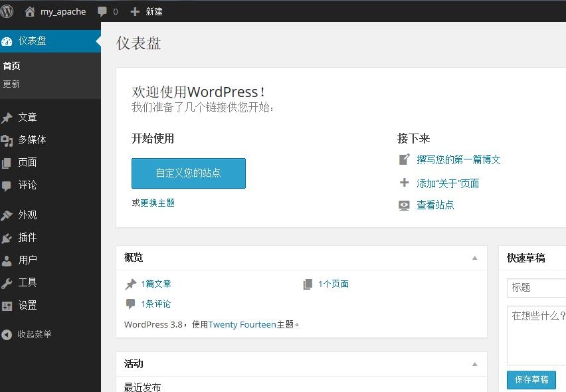Click the 自定义您的站点 button
This screenshot has height=392, width=566.
coord(189,173)
